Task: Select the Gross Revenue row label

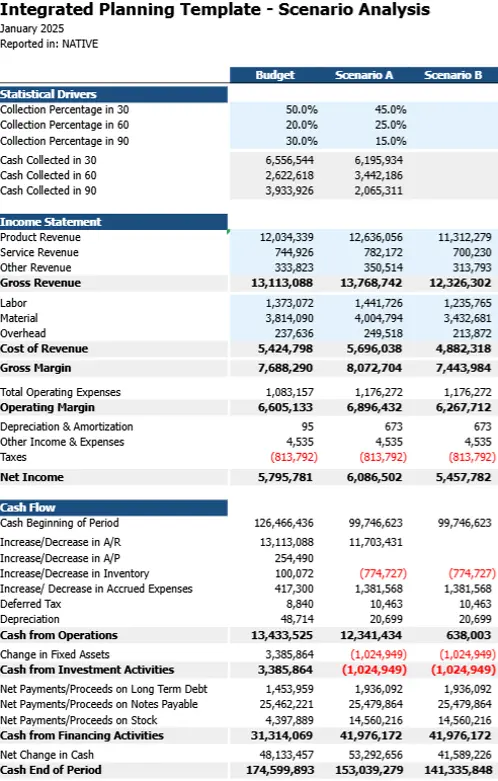Action: [x=40, y=283]
